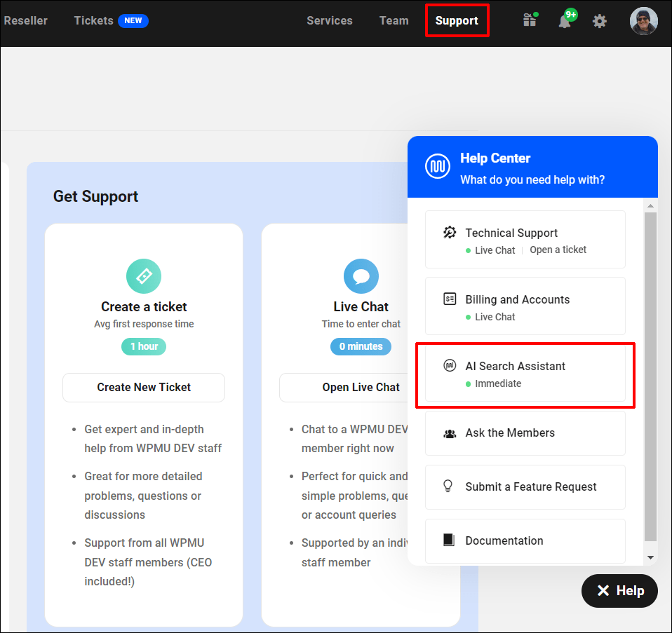
Task: Open the Tickets menu item
Action: [x=93, y=20]
